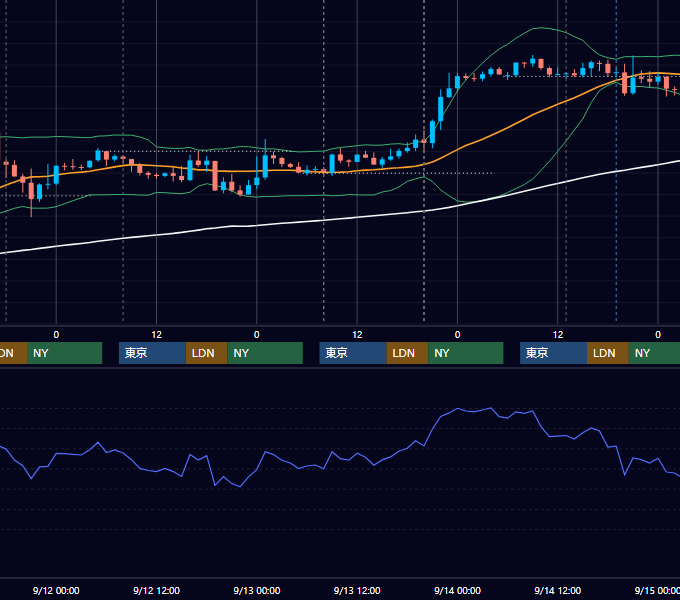This screenshot has height=600, width=680.
Task: Select the 9/14 00:00 date label
Action: (x=458, y=590)
